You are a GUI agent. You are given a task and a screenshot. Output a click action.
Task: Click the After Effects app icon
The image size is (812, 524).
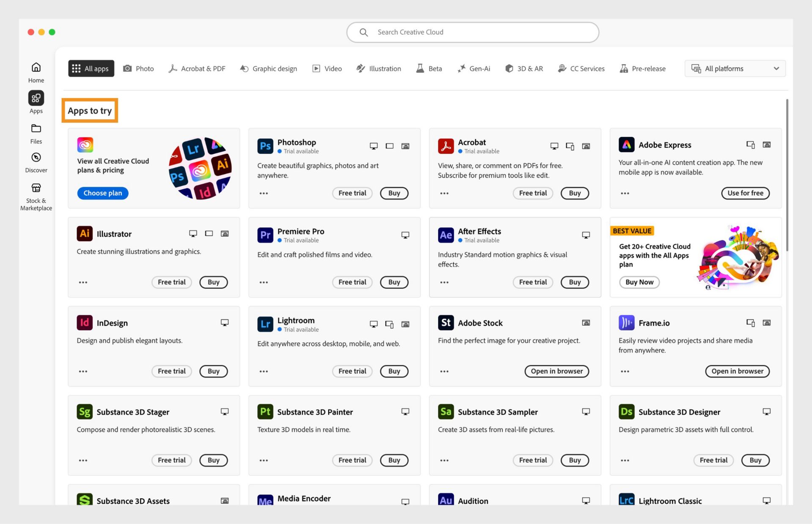coord(445,233)
